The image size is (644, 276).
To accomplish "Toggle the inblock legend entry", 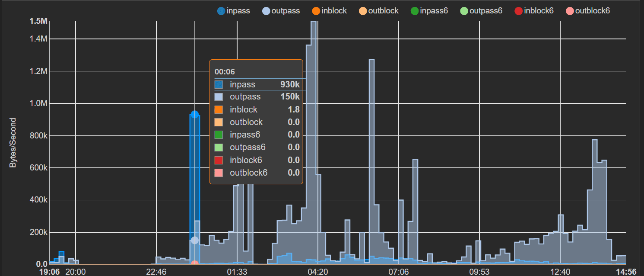I will pos(329,11).
